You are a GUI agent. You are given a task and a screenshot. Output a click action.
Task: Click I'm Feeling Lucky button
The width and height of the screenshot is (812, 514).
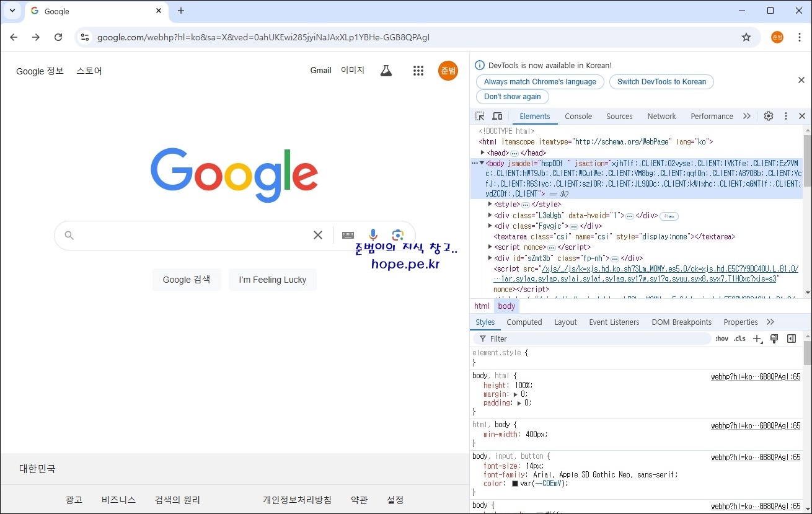pyautogui.click(x=273, y=280)
